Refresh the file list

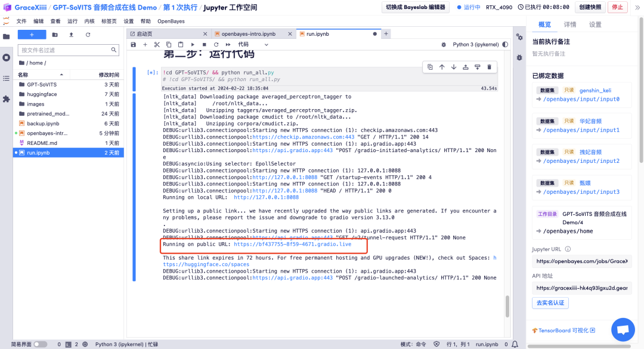coord(88,35)
